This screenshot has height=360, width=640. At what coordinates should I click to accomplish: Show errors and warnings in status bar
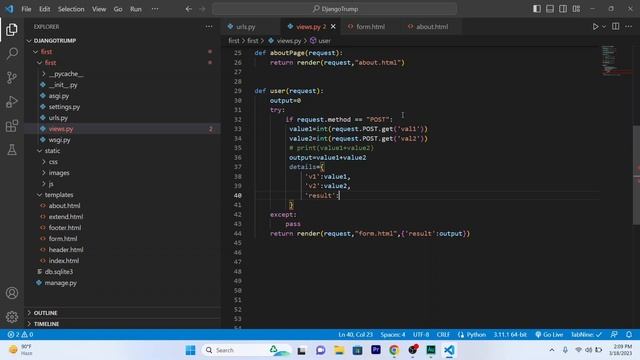(20, 334)
